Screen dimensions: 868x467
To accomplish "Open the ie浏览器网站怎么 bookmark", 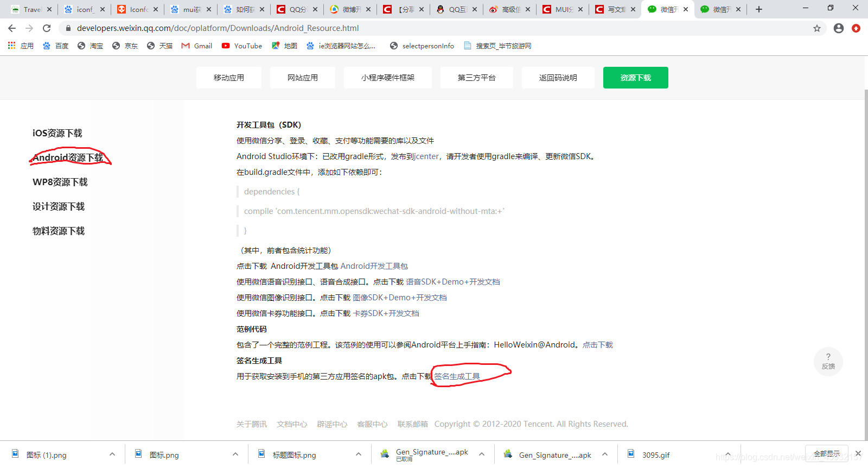I will pyautogui.click(x=341, y=46).
